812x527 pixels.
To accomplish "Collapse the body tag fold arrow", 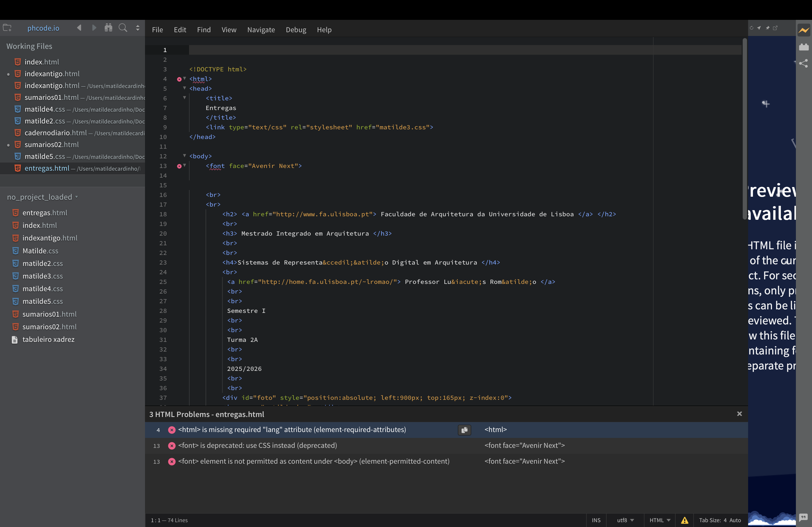I will 184,156.
